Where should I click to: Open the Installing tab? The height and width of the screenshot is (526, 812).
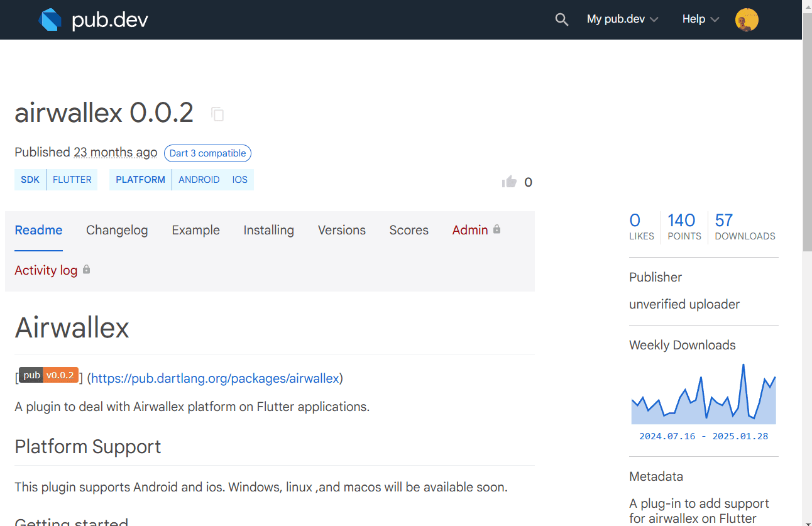coord(268,230)
